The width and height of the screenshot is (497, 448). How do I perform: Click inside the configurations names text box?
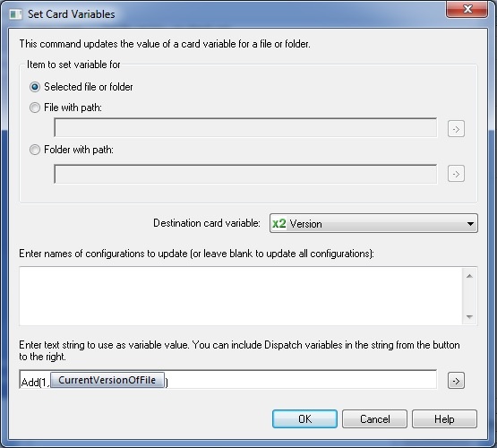point(241,297)
